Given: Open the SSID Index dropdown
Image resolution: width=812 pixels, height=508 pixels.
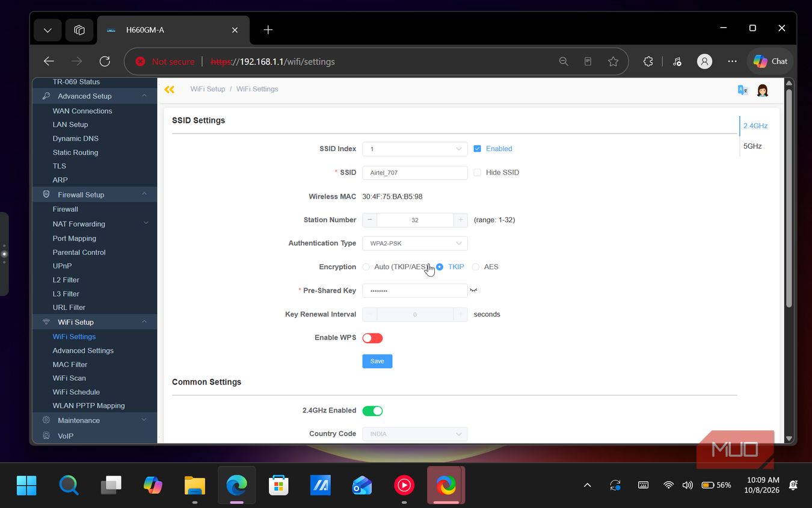Looking at the screenshot, I should point(414,149).
